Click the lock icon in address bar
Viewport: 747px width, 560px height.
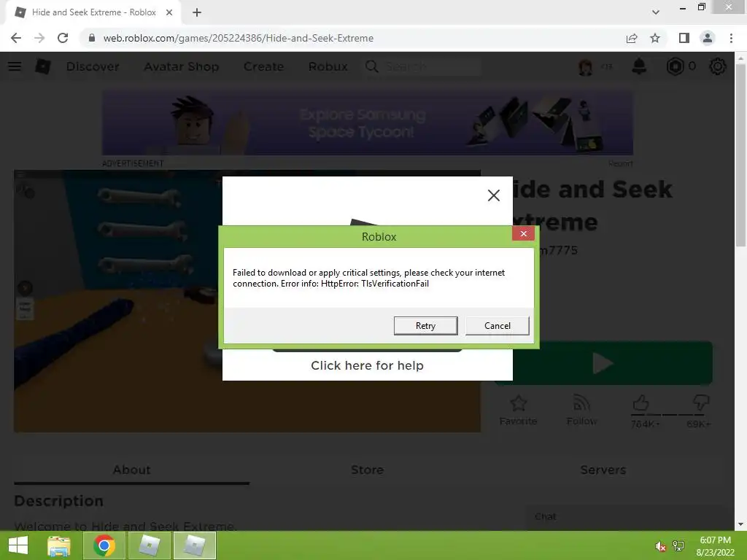click(92, 38)
